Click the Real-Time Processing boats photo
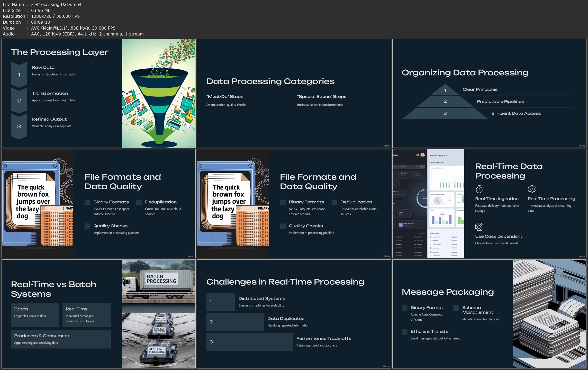 (159, 341)
